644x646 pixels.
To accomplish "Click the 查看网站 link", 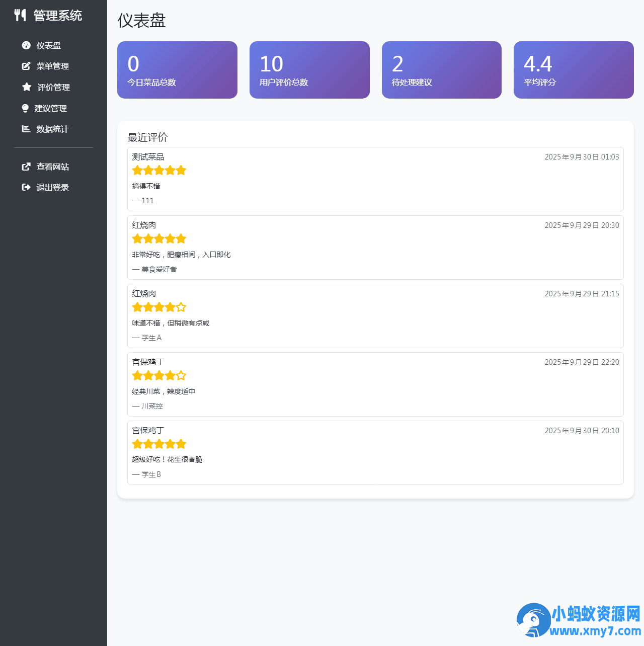I will click(x=52, y=167).
